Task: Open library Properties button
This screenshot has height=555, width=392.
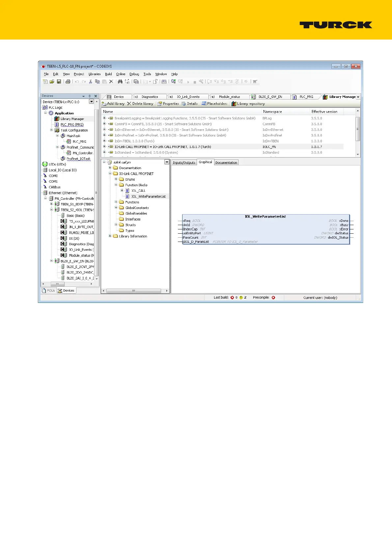Action: [168, 103]
